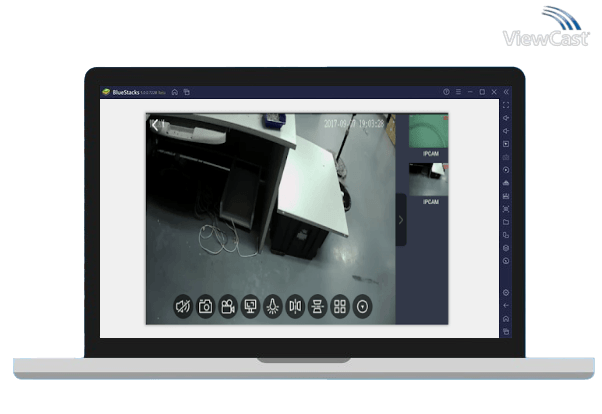Start recording with the video camera icon
The width and height of the screenshot is (602, 414).
click(x=228, y=306)
